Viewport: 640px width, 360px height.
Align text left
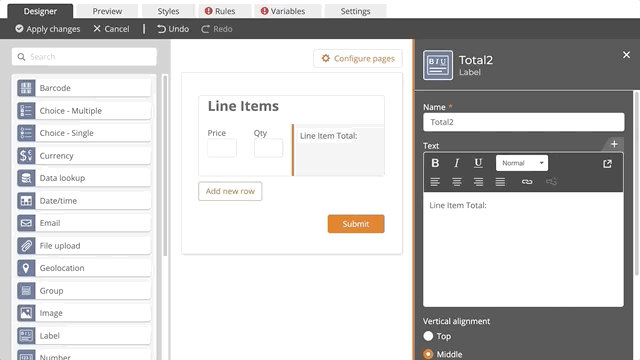click(435, 182)
